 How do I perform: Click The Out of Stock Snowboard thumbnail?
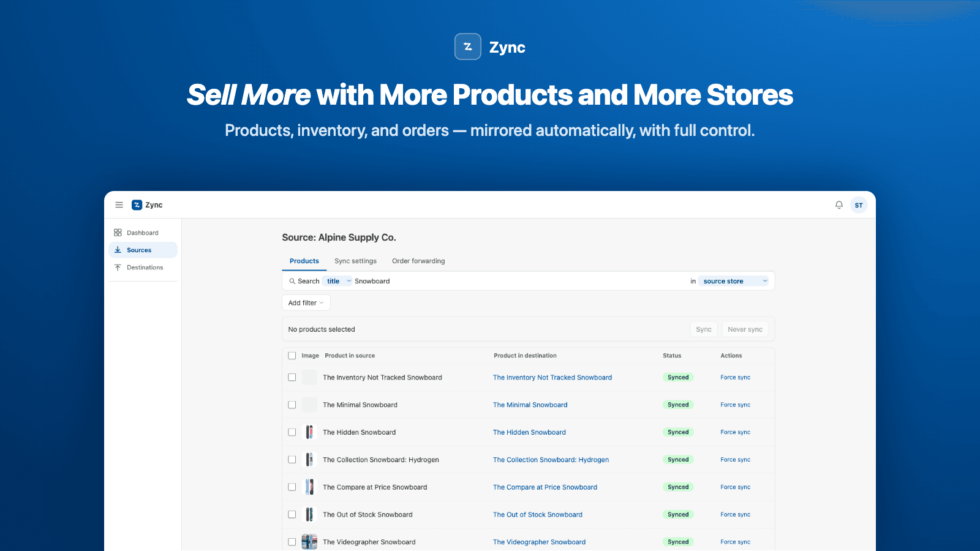(x=309, y=515)
